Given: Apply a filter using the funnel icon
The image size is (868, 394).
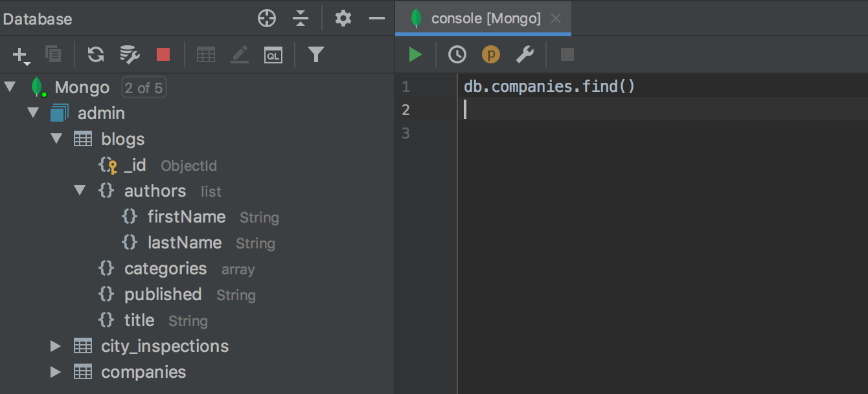Looking at the screenshot, I should [x=315, y=54].
